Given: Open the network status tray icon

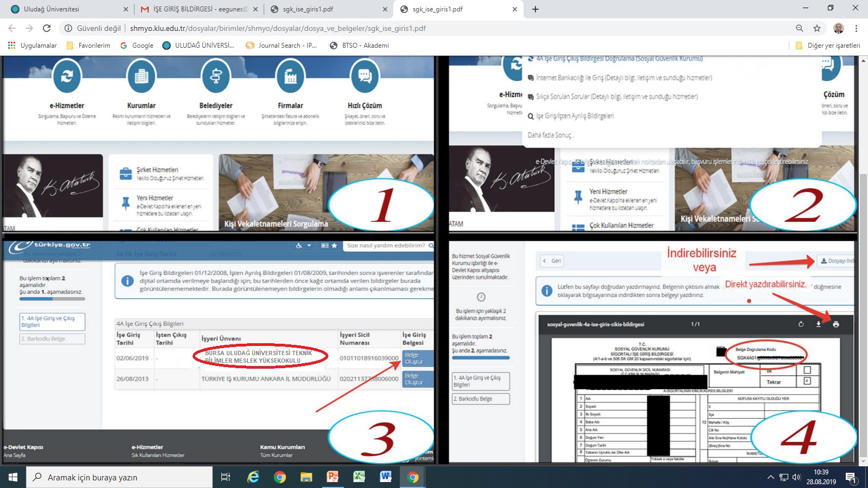Looking at the screenshot, I should 784,477.
